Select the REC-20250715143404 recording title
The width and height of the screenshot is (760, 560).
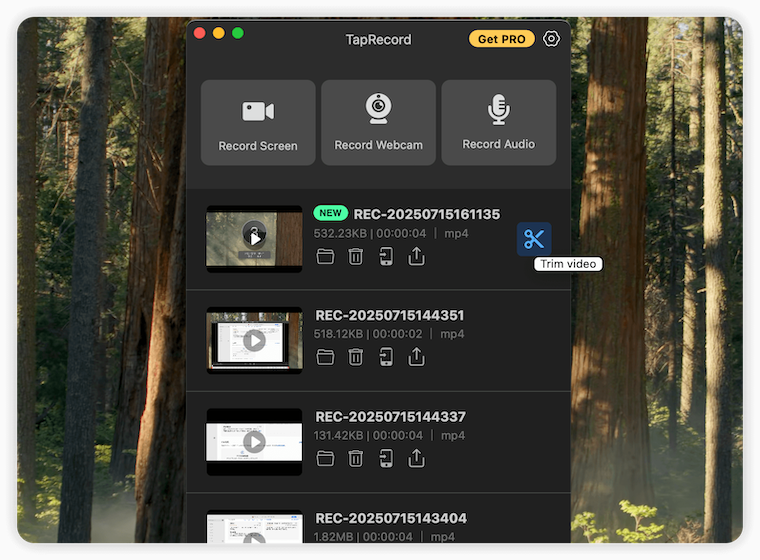click(391, 518)
